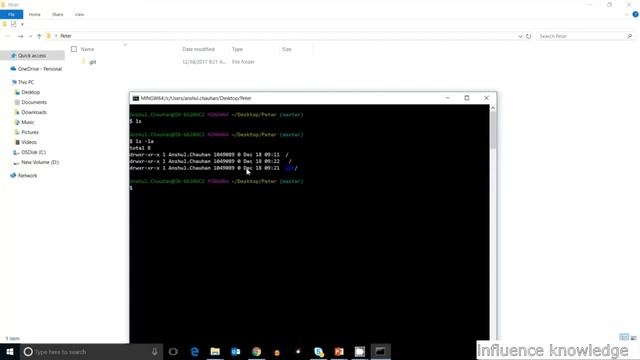Click the active terminal taskbar icon

click(x=380, y=351)
